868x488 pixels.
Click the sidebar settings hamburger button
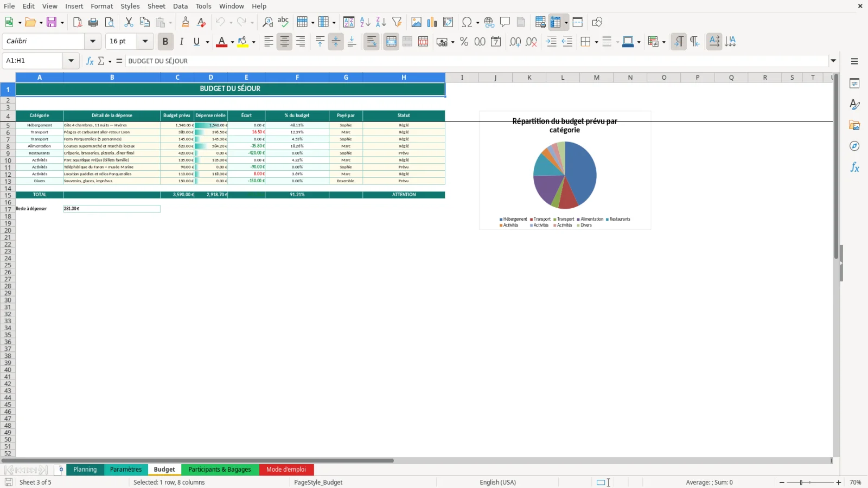coord(854,61)
